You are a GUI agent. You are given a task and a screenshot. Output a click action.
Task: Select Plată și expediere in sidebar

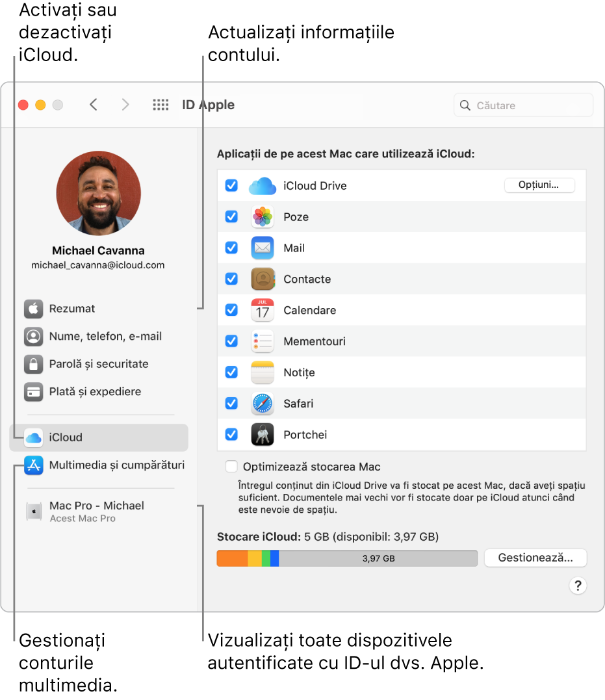tap(99, 391)
